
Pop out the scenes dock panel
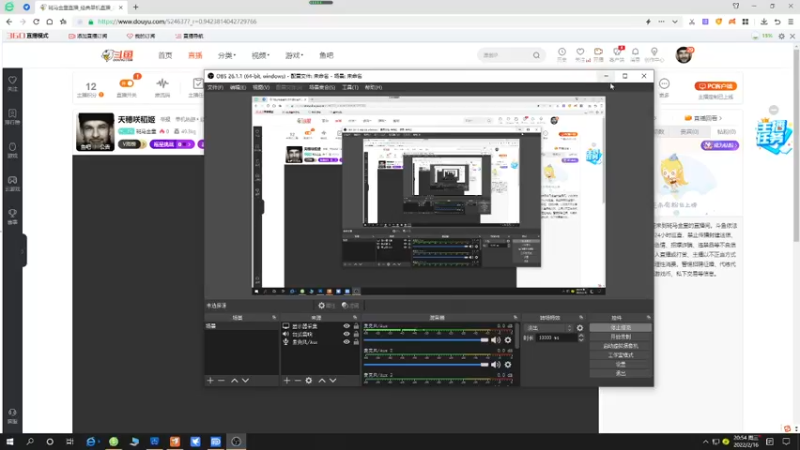click(274, 317)
